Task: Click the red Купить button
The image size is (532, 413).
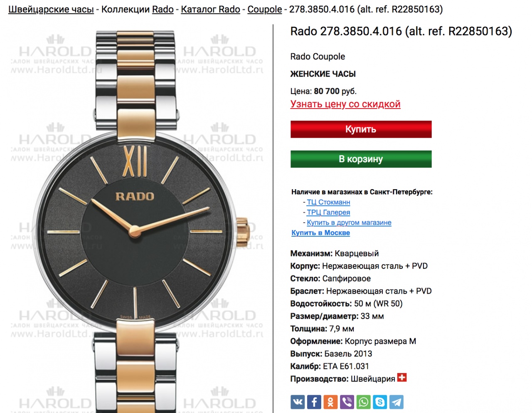Action: click(361, 129)
